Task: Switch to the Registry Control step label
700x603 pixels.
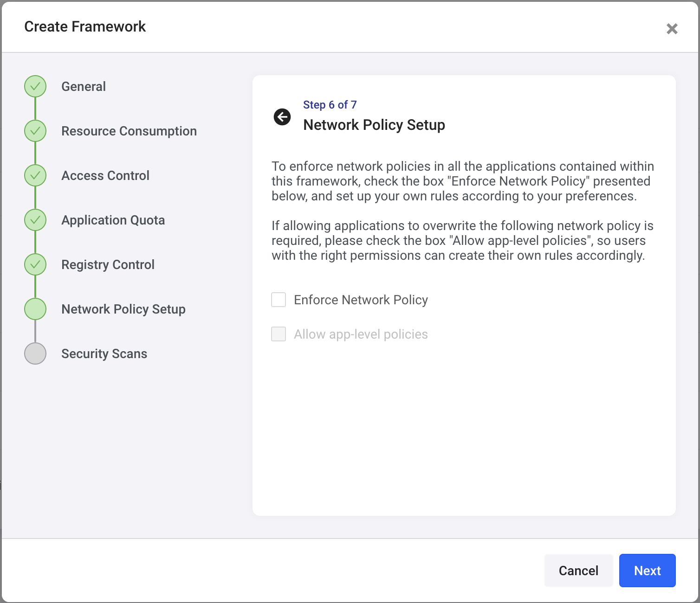Action: coord(108,264)
